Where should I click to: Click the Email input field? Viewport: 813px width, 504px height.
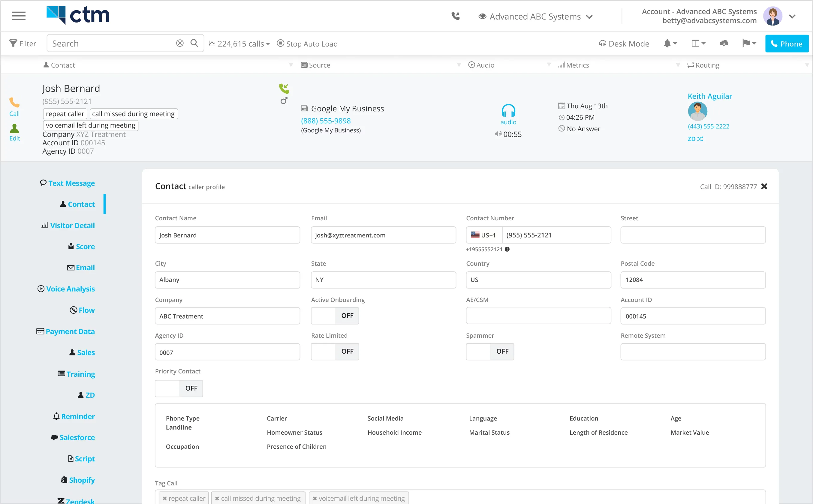pos(384,235)
